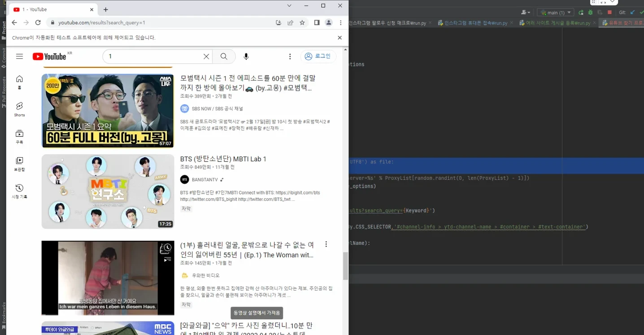Select the '1 - YouTube' browser tab

pos(53,9)
